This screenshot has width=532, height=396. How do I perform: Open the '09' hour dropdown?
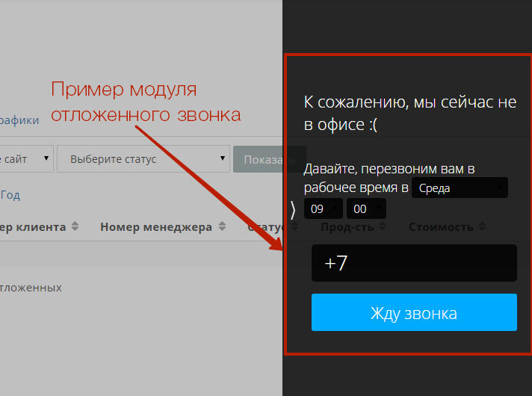[x=323, y=208]
